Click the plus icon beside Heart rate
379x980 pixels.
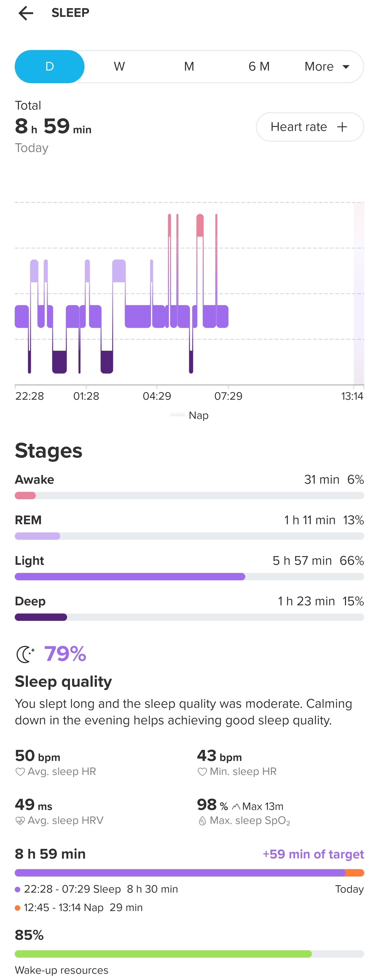pyautogui.click(x=342, y=127)
